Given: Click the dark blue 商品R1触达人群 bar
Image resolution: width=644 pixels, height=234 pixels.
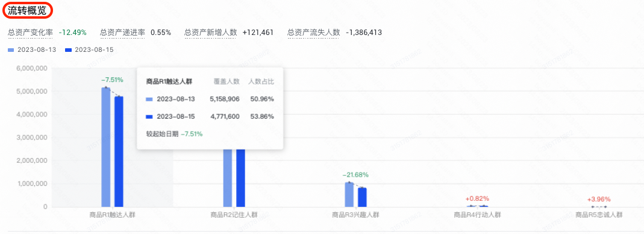Looking at the screenshot, I should click(x=119, y=152).
